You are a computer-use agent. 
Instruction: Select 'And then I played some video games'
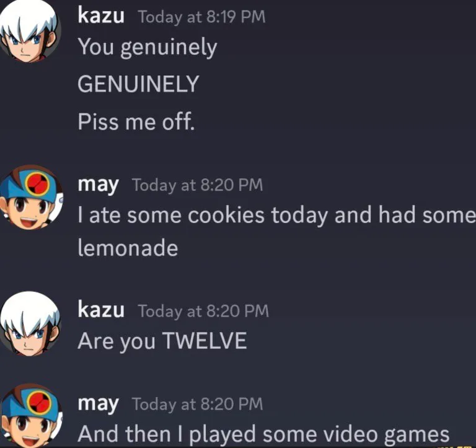click(x=263, y=434)
